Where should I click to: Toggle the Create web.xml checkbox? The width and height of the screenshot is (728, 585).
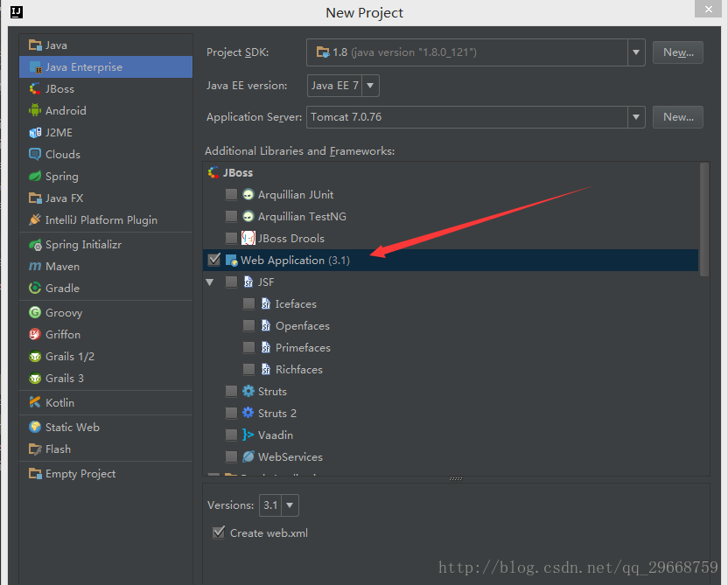pos(218,533)
